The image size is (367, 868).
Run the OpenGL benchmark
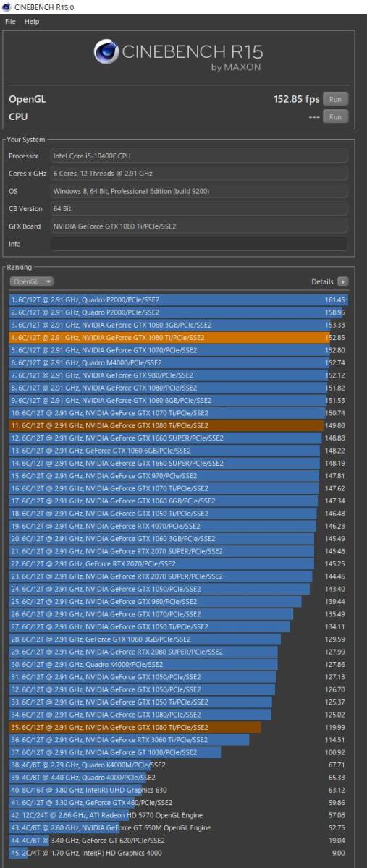pos(335,99)
